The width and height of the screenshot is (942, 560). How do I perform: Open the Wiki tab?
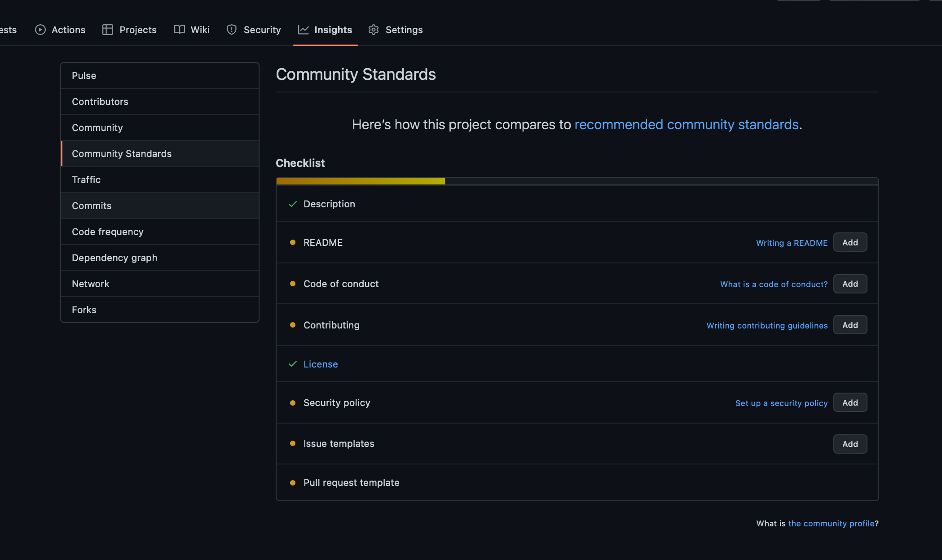[x=192, y=30]
